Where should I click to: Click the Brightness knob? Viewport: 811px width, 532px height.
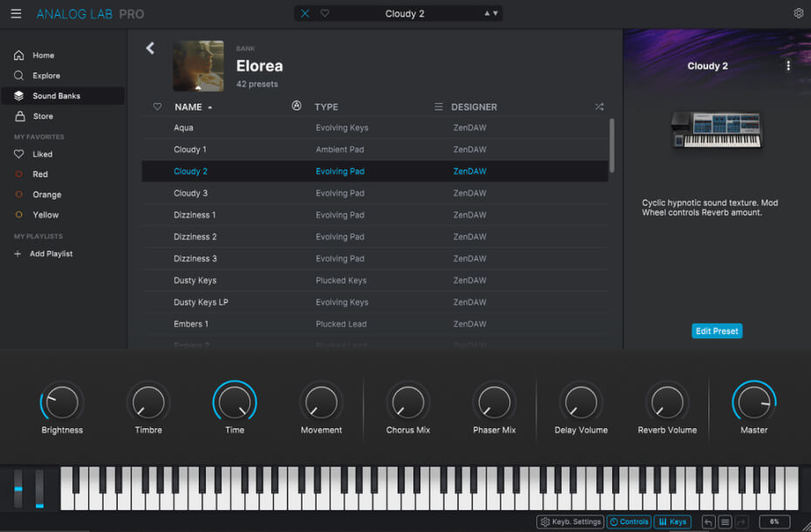point(62,402)
